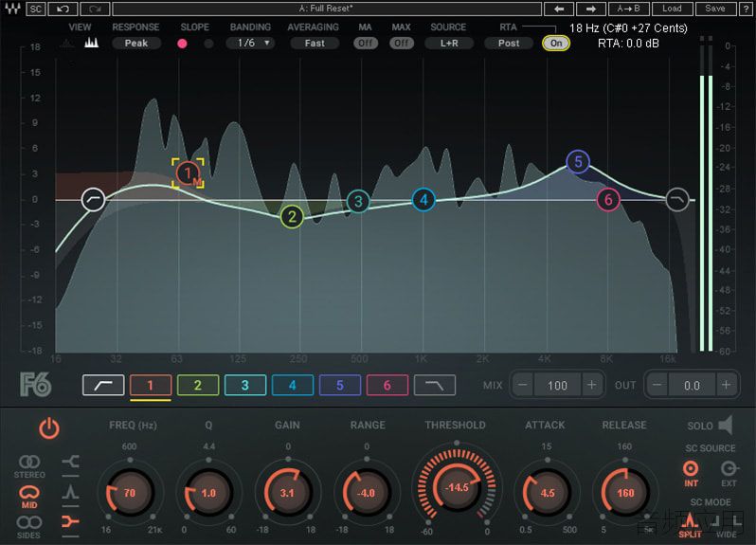Select SPLIT sidechain mode

(x=690, y=526)
